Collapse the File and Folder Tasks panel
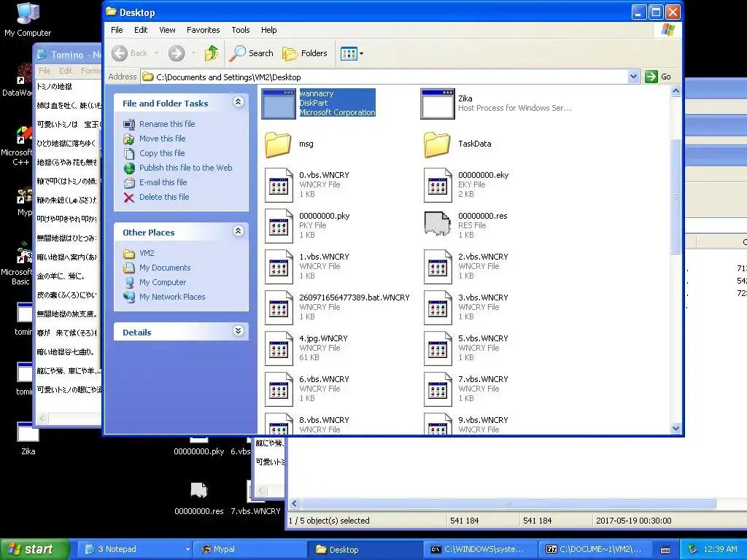Viewport: 747px width, 560px height. (239, 102)
